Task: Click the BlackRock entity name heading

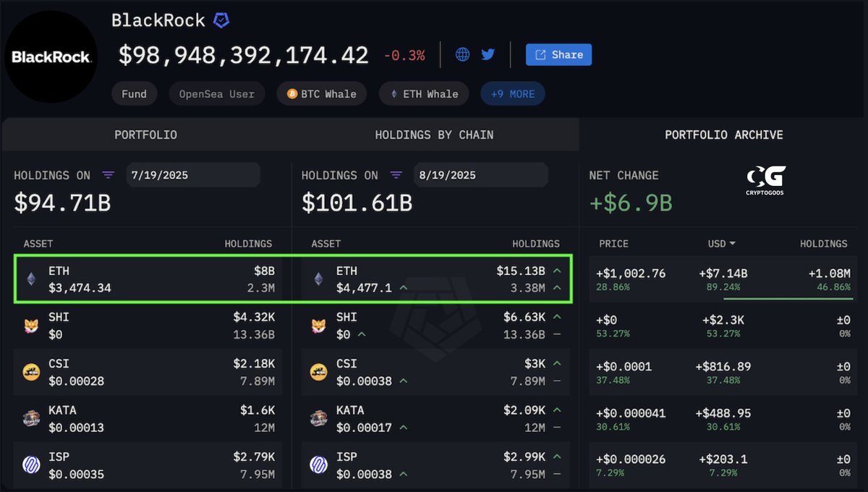Action: [x=158, y=20]
